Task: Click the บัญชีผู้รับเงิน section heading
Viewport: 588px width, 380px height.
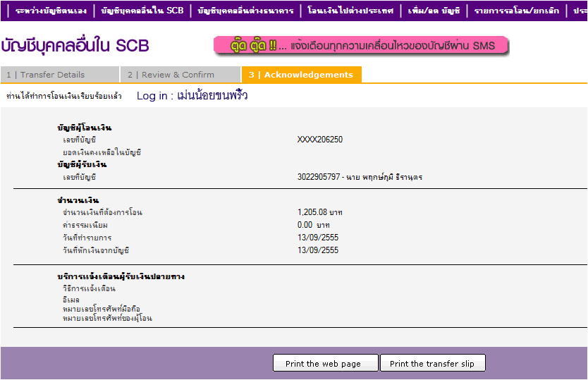Action: tap(82, 164)
